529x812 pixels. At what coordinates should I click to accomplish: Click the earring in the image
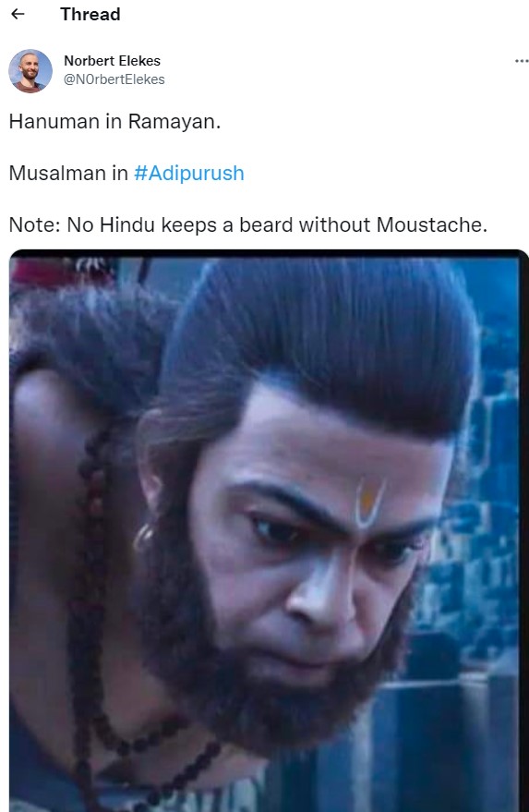(x=142, y=538)
